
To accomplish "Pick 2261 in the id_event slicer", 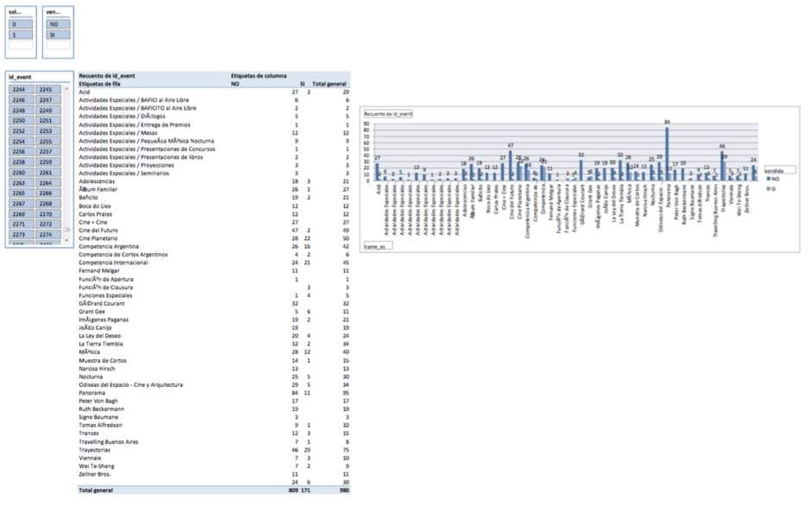I will point(48,172).
